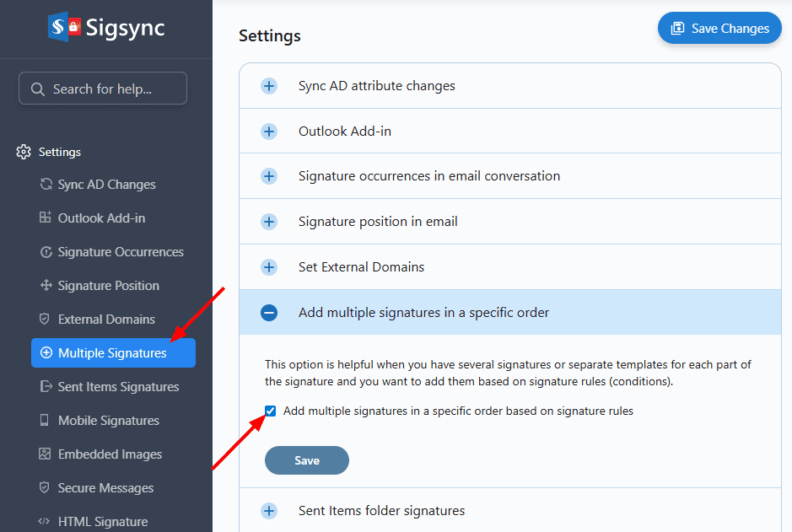Click the Settings gear icon in sidebar
Viewport: 792px width, 532px height.
24,152
